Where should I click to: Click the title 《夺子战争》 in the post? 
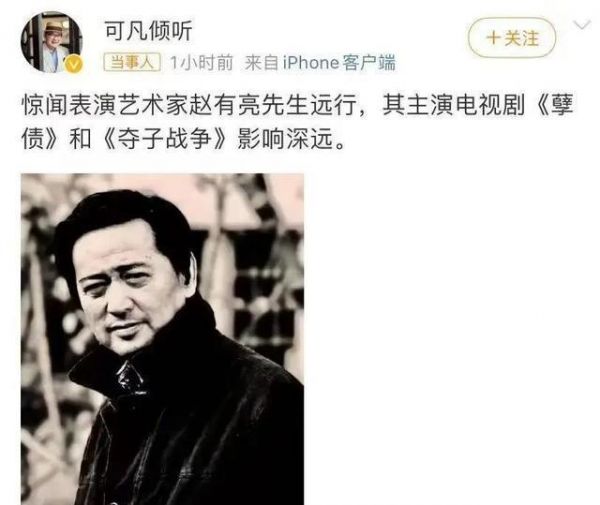pos(165,138)
